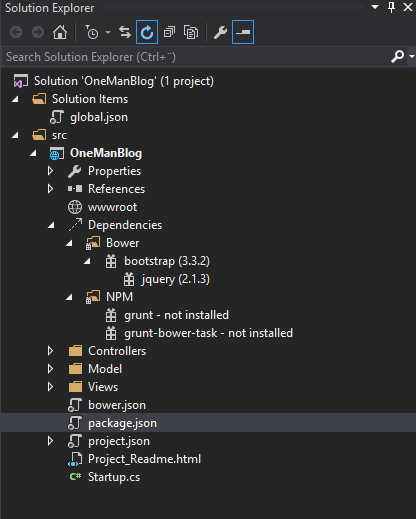Click the NPM folder icon
Viewport: 416px width, 519px height.
[x=93, y=297]
